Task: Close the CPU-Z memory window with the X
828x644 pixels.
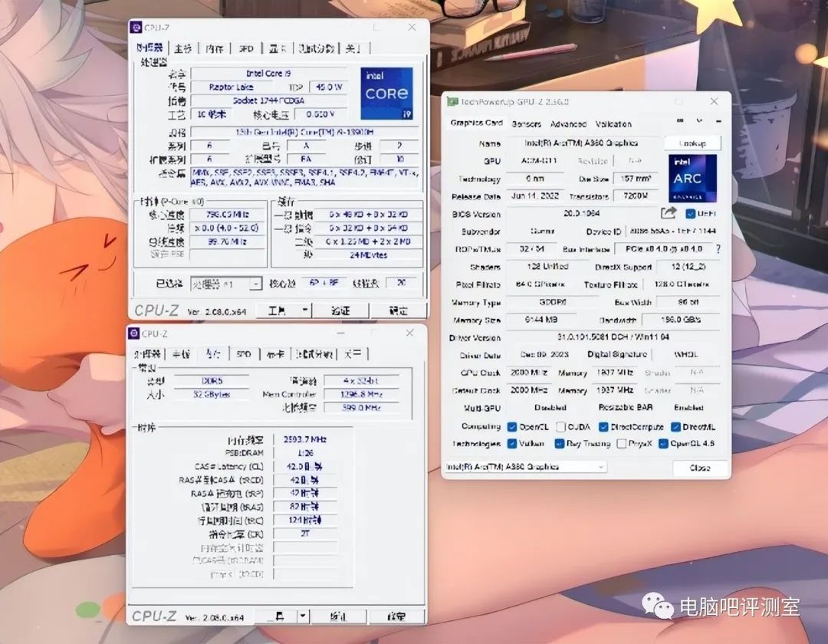Action: pyautogui.click(x=409, y=333)
